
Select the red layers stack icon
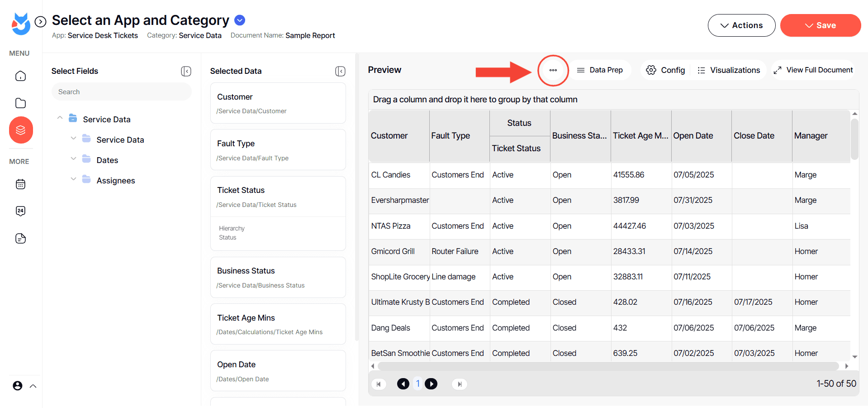pos(21,130)
